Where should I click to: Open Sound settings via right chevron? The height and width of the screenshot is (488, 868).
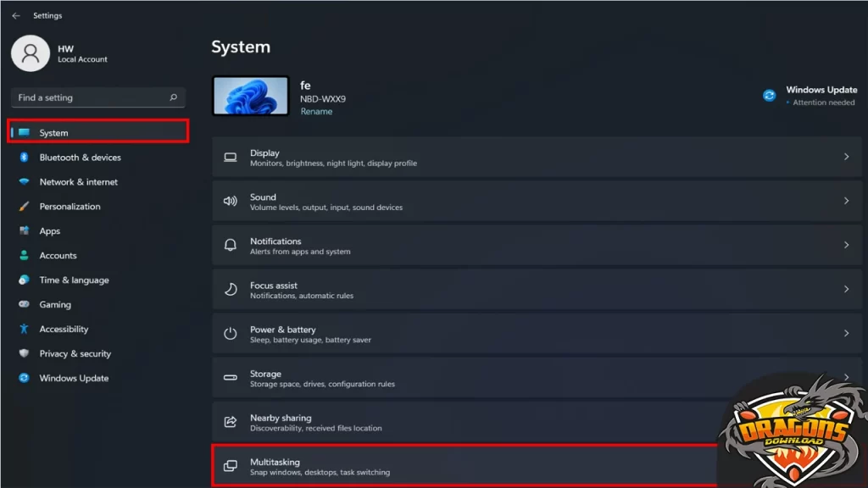point(846,201)
